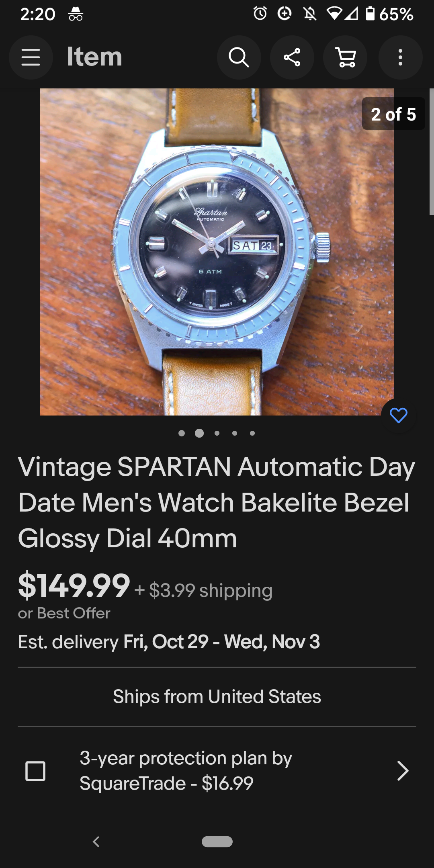434x868 pixels.
Task: Tap the Android back arrow
Action: pyautogui.click(x=96, y=841)
